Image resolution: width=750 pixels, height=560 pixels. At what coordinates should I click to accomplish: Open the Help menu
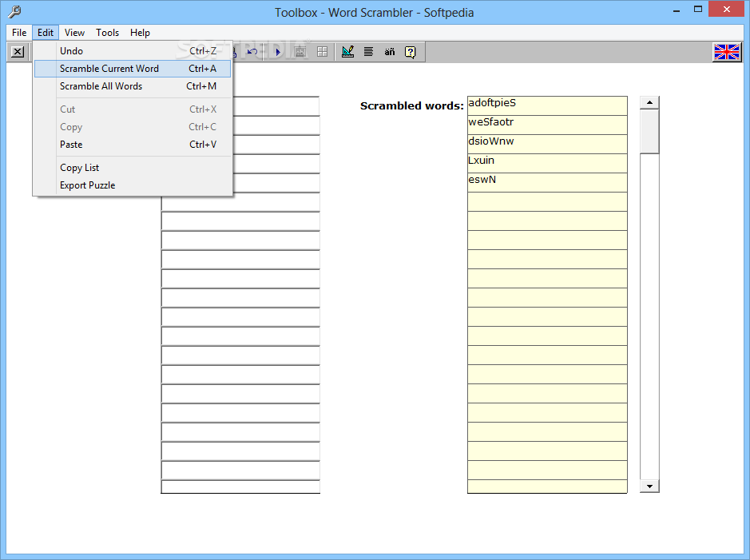(140, 33)
